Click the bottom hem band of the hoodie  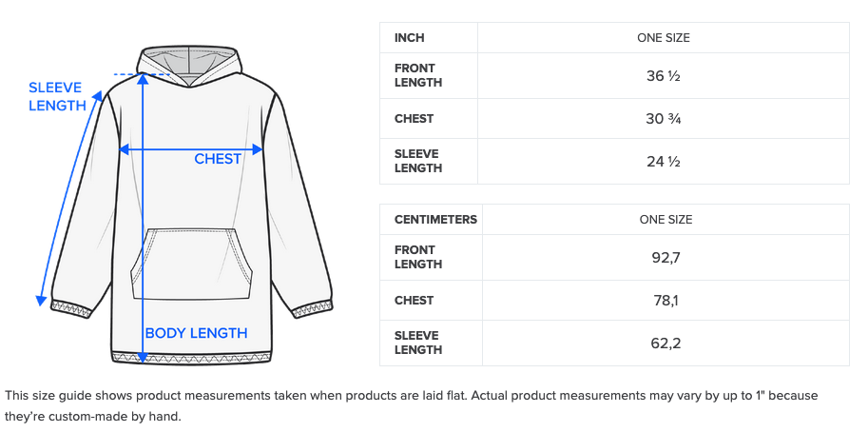(190, 358)
